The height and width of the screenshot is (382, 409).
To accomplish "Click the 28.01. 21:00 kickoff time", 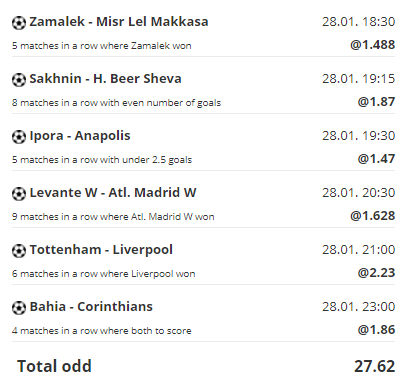I will tap(359, 250).
